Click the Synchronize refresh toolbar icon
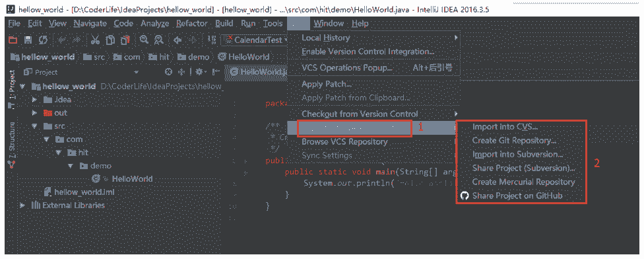644x259 pixels. (43, 40)
